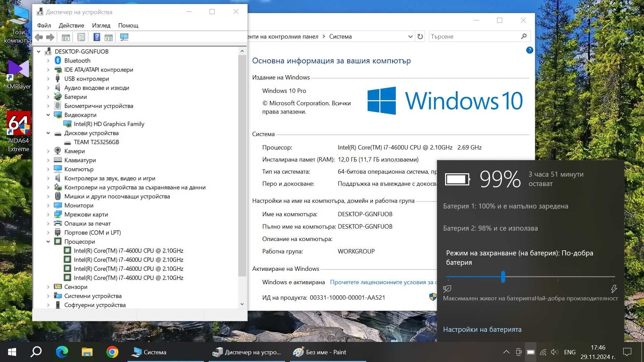Click the battery icon in system tray
Viewport: 644px width, 362px height.
[x=531, y=352]
